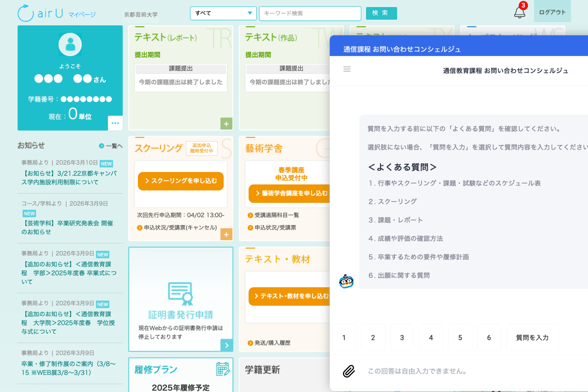Click FAQ item 4. 成績や評価の確認方法

405,239
